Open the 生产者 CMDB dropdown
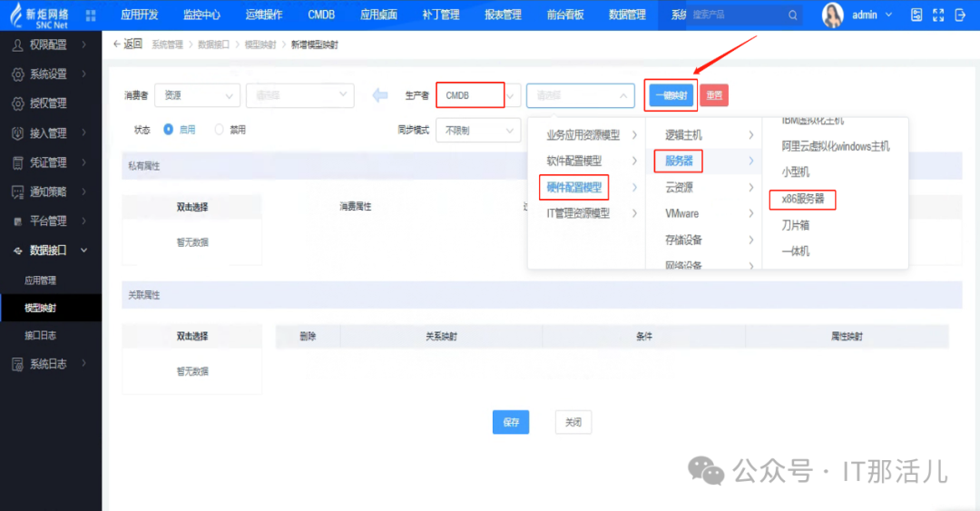The image size is (980, 511). [x=478, y=95]
